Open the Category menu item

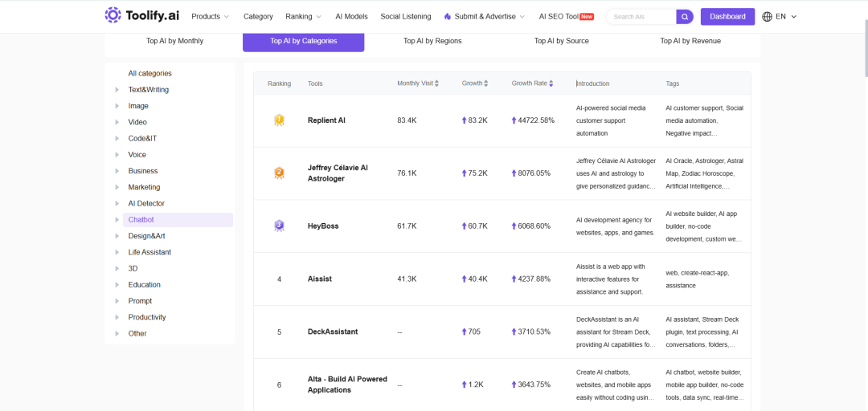[258, 17]
